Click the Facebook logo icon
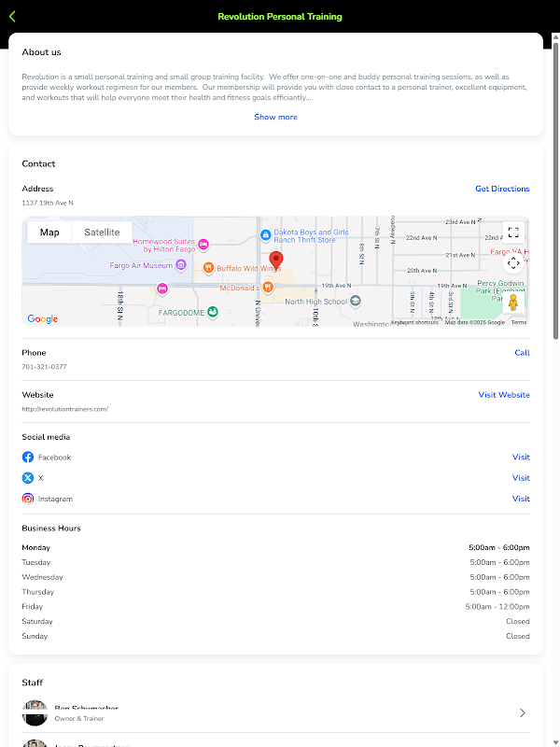 [28, 458]
